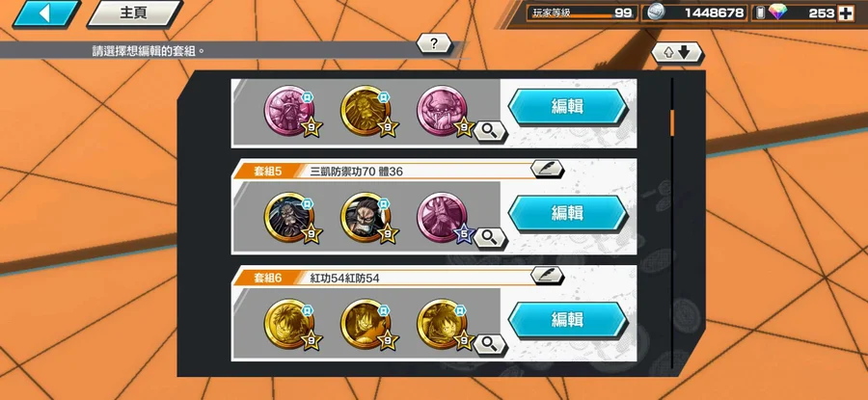The height and width of the screenshot is (400, 868).
Task: Click the rename pencil icon for 套組5
Action: click(547, 169)
